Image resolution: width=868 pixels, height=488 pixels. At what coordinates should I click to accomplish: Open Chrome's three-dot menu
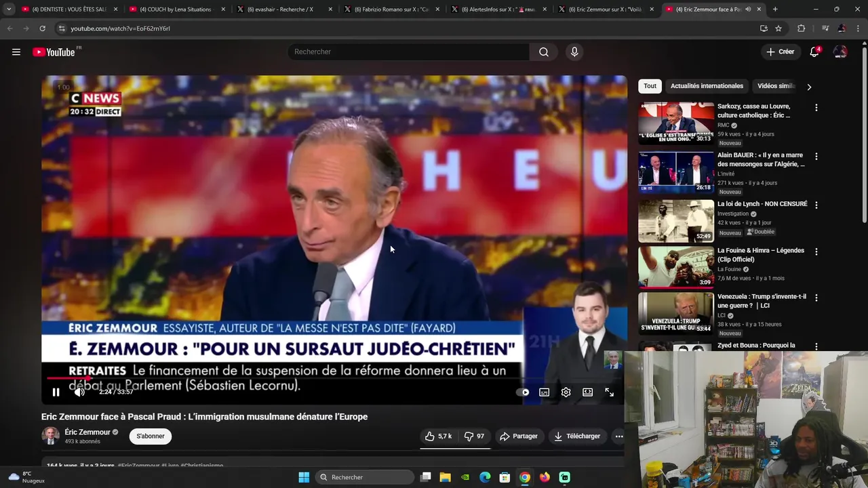point(859,28)
